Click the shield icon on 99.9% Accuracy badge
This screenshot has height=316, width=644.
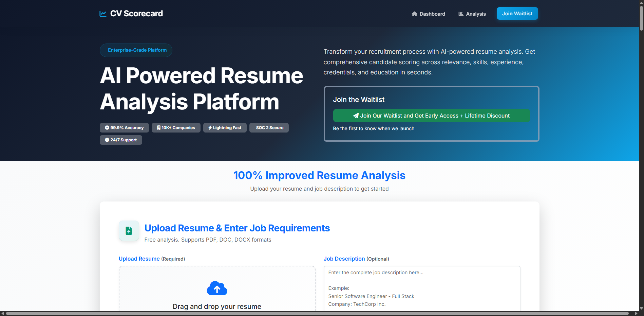pyautogui.click(x=107, y=128)
